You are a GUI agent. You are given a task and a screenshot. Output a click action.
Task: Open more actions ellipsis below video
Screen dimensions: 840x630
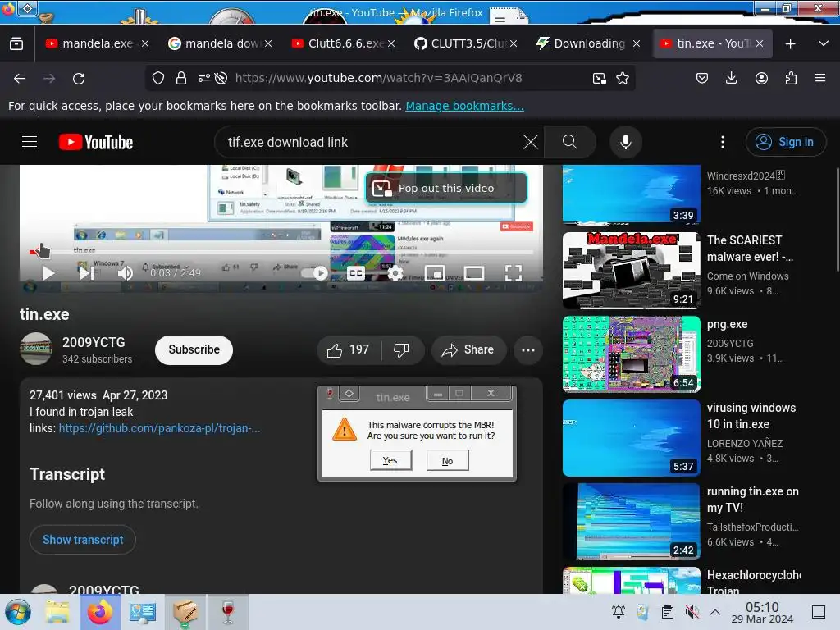click(527, 349)
